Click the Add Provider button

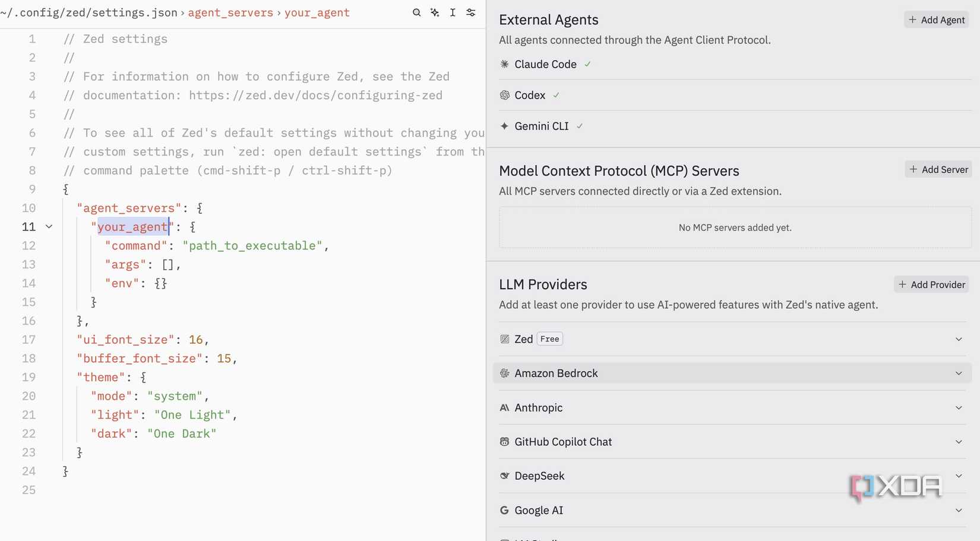pos(931,284)
